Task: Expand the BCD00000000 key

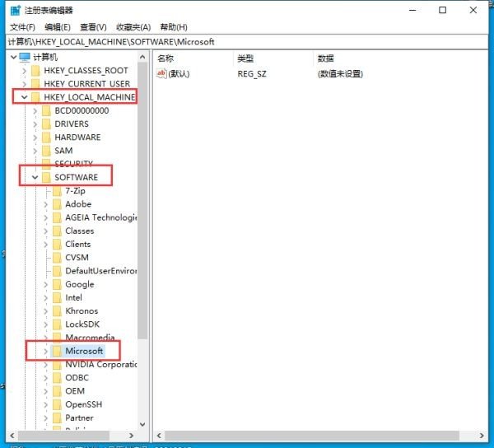Action: coord(35,110)
